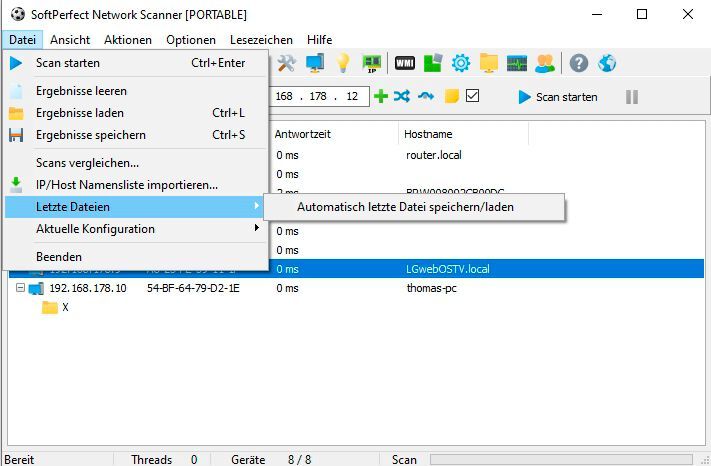
Task: Click the router.local hostname cell
Action: [433, 155]
